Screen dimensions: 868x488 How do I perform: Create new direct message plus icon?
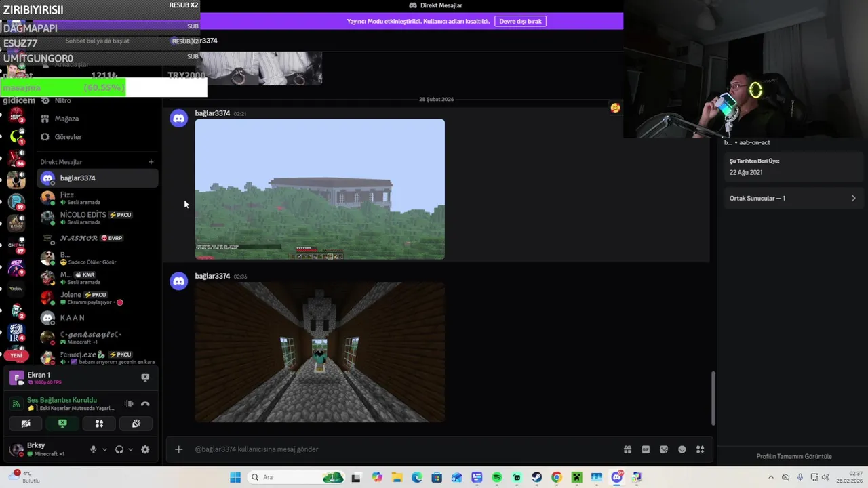tap(151, 162)
